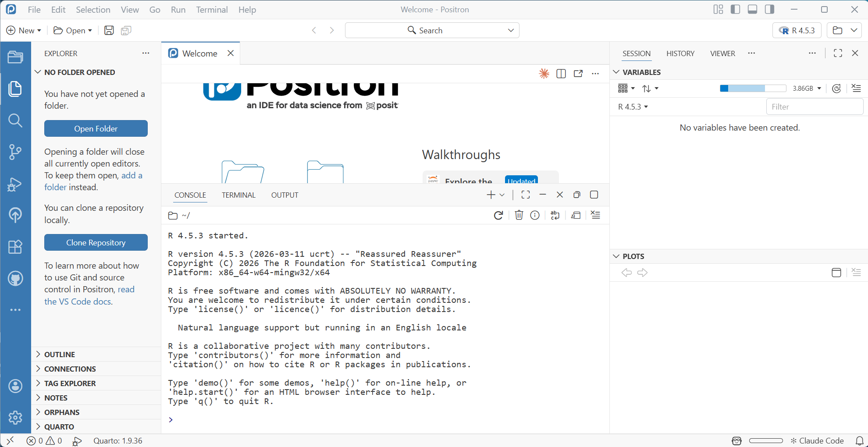
Task: Refresh the variables list
Action: [836, 89]
